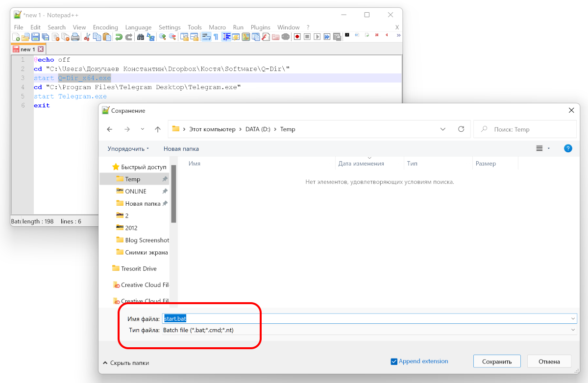Open the "Тип файла" Batch file dropdown
The width and height of the screenshot is (588, 383).
[x=370, y=330]
